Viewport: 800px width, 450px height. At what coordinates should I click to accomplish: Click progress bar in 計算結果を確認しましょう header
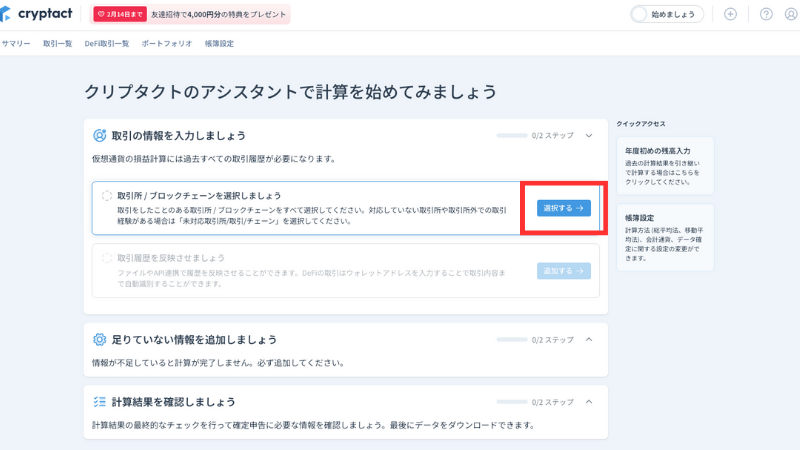tap(512, 402)
